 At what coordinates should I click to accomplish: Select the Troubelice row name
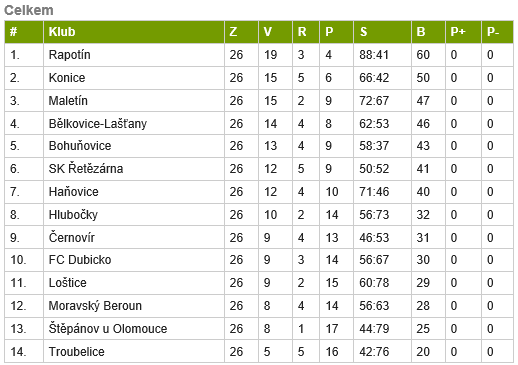pyautogui.click(x=76, y=352)
